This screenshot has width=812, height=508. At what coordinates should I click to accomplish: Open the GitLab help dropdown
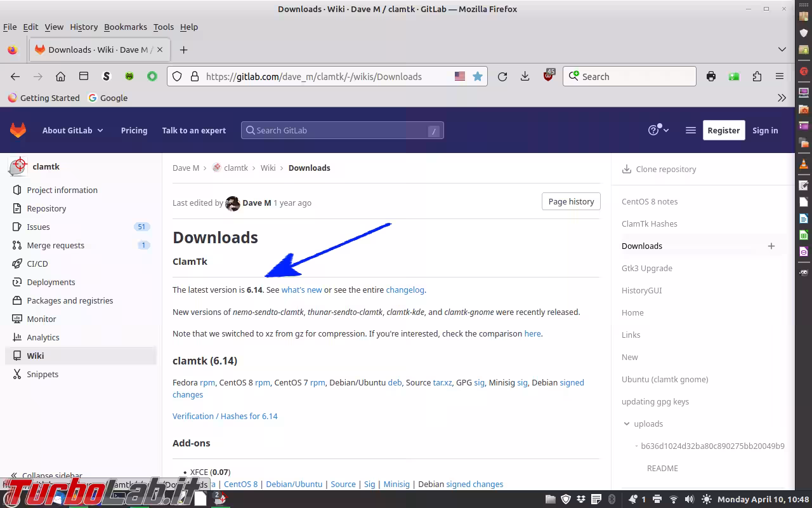658,130
